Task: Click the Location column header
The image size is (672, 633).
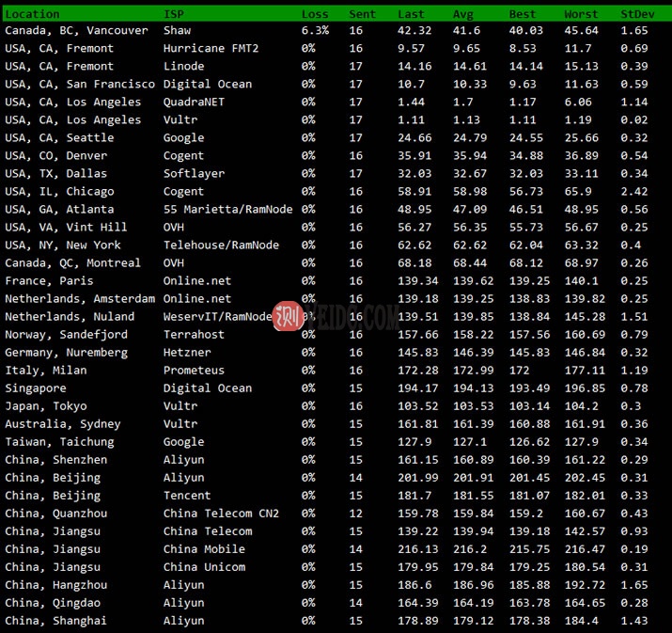Action: pos(32,14)
